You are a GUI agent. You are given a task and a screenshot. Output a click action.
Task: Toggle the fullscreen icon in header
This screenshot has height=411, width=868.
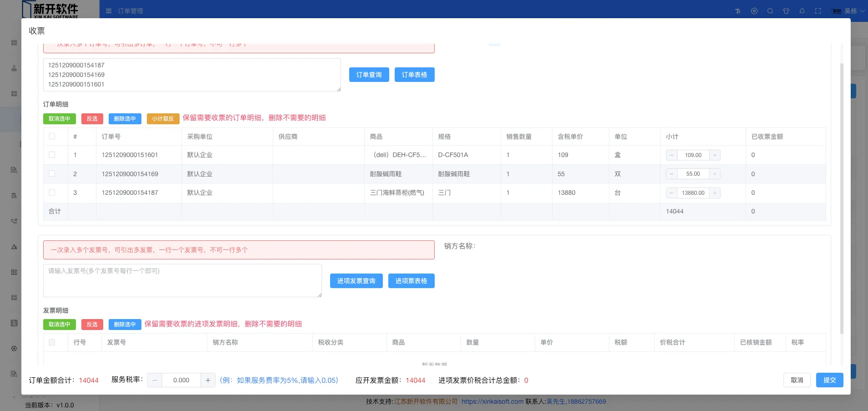pyautogui.click(x=818, y=11)
